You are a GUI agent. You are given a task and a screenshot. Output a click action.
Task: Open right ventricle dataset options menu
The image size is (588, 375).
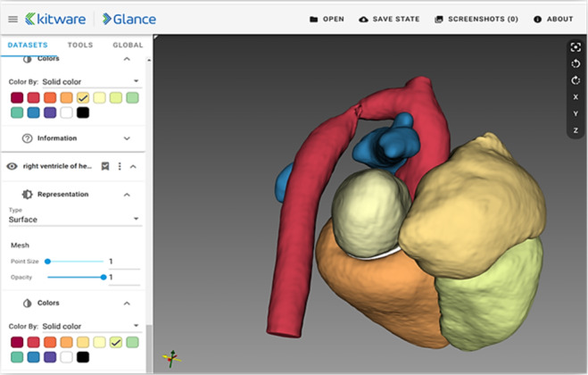[120, 166]
